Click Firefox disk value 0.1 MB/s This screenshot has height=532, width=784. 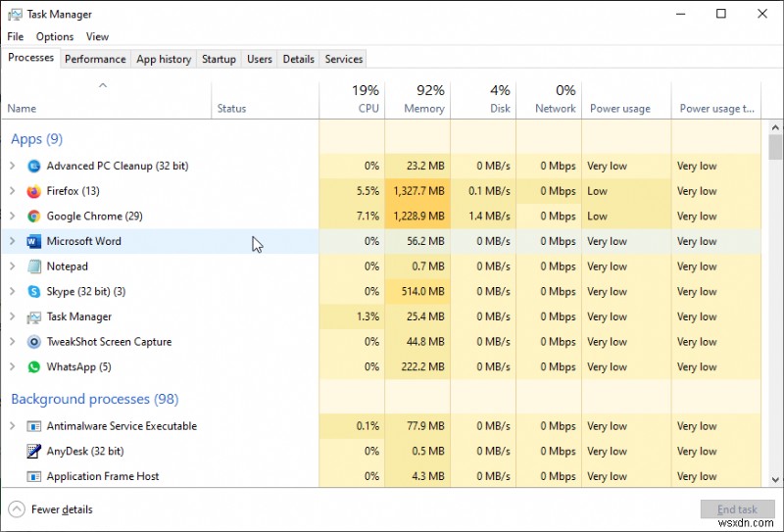489,191
